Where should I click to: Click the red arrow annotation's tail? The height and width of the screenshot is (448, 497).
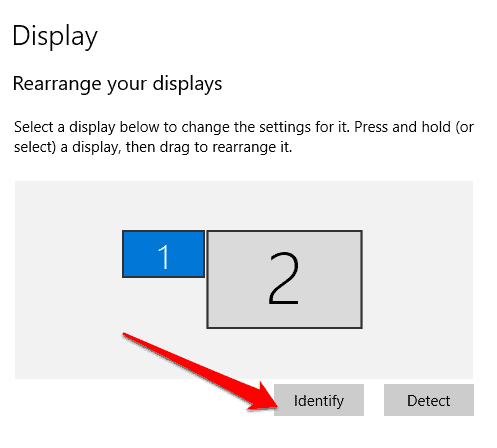pyautogui.click(x=130, y=337)
